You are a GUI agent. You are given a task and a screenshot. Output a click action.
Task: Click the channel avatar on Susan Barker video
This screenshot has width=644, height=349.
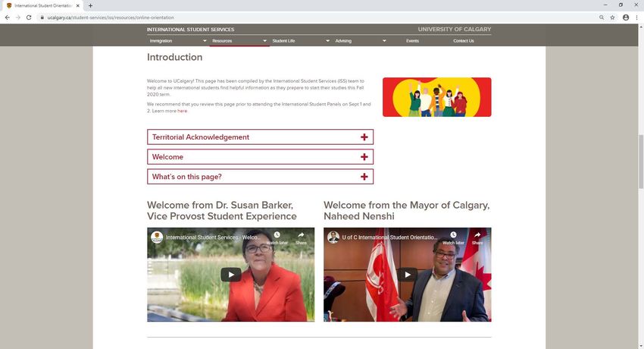pos(157,237)
